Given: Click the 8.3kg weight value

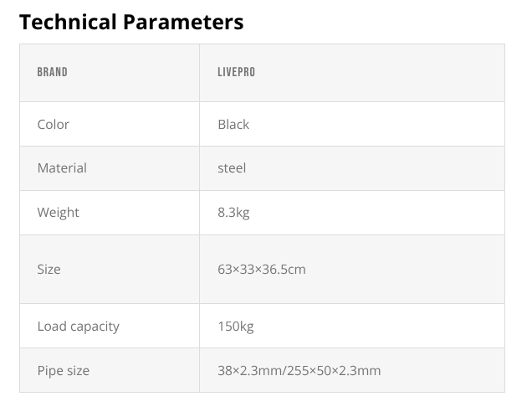Looking at the screenshot, I should 233,212.
